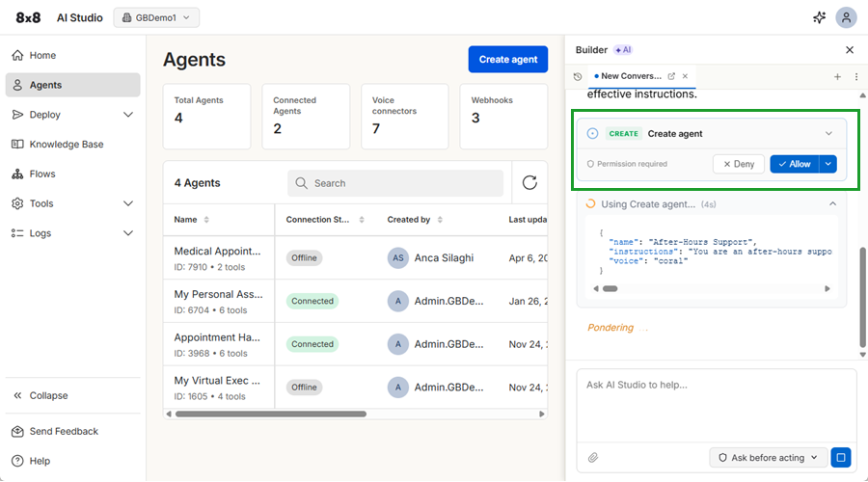
Task: Collapse the sidebar navigation
Action: [72, 395]
